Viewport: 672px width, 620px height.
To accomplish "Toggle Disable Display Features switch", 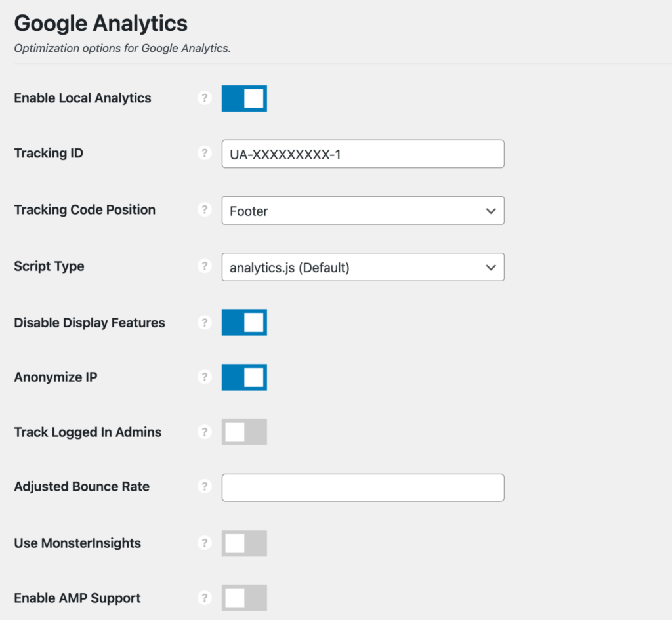I will pyautogui.click(x=244, y=323).
